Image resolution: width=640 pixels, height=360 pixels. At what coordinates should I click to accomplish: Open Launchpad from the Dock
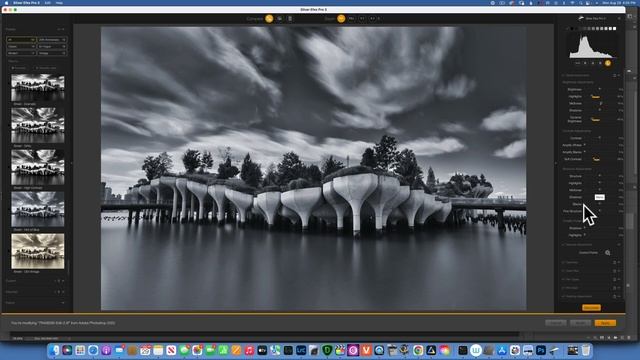click(x=80, y=350)
